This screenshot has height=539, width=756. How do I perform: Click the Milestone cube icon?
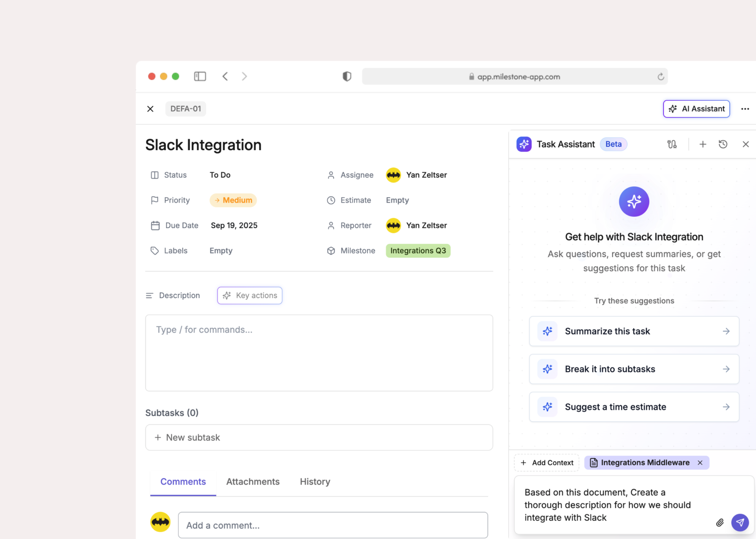[x=331, y=250]
